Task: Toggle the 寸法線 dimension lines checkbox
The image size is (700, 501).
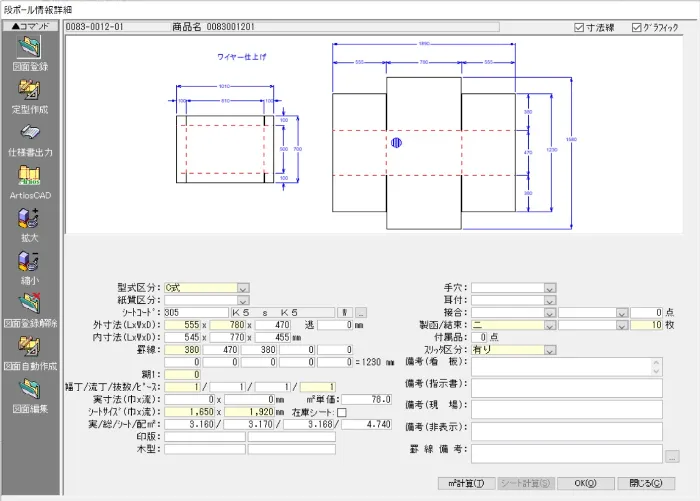Action: (x=582, y=27)
